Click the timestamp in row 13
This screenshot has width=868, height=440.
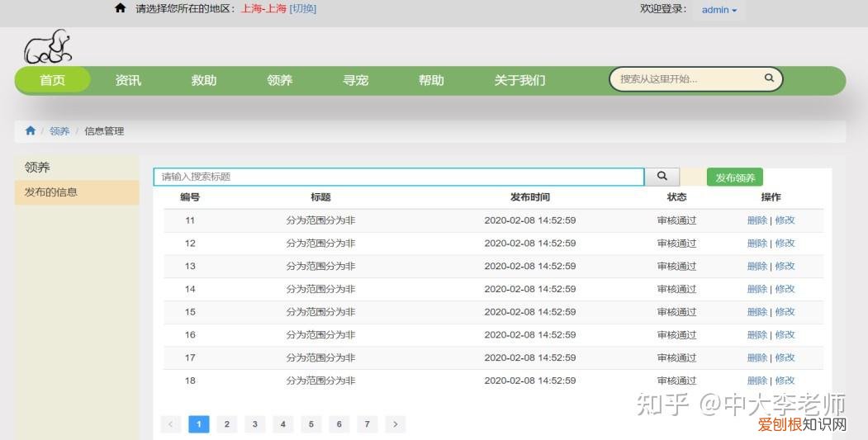point(529,266)
